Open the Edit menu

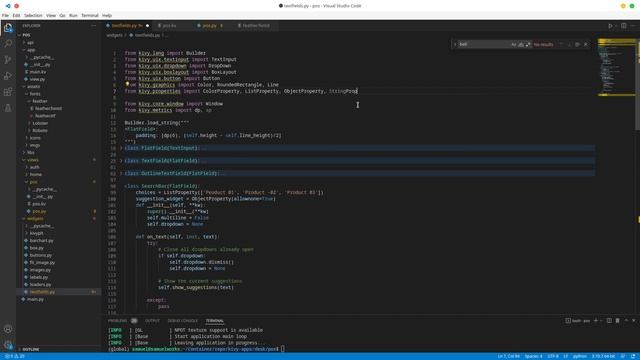pyautogui.click(x=16, y=16)
